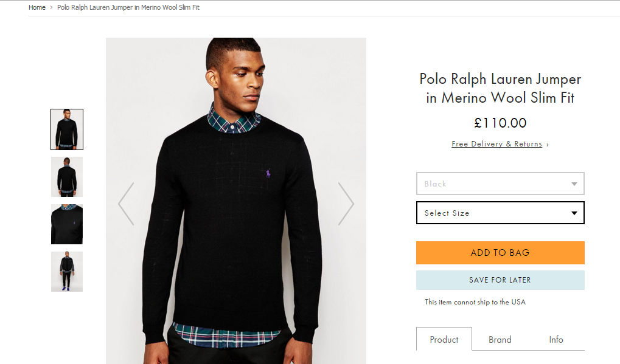Switch to the Product tab
The height and width of the screenshot is (364, 620).
coord(444,340)
